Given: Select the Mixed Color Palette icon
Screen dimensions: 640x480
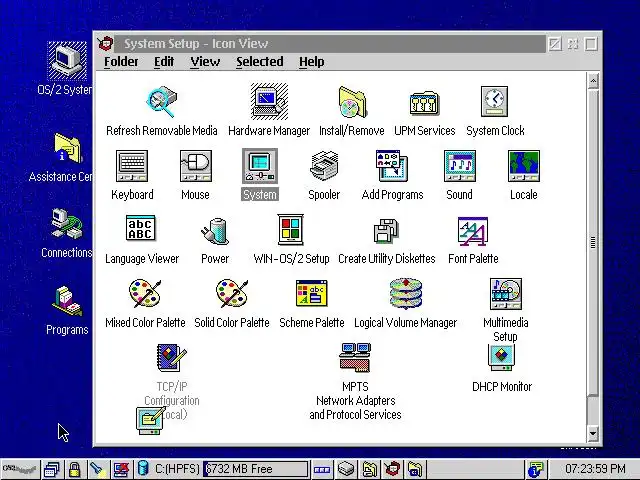Looking at the screenshot, I should [x=145, y=293].
